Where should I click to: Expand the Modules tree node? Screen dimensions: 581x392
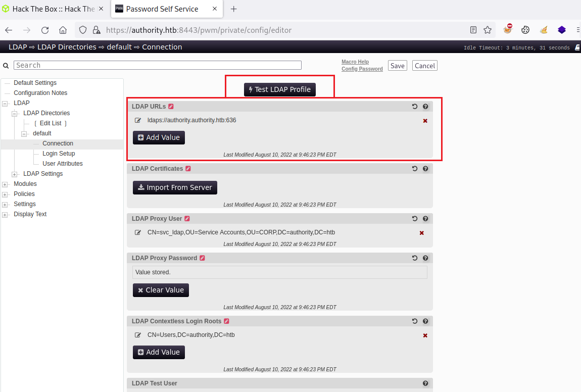coord(6,184)
